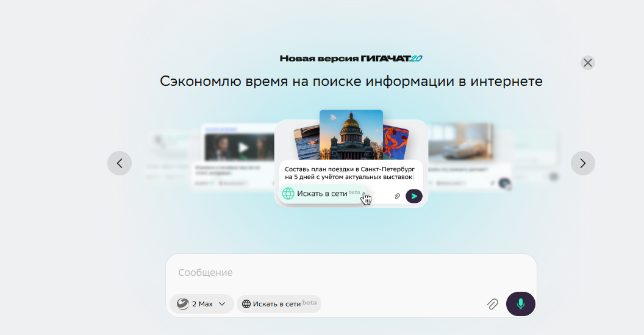Click the St. Isaac's Cathedral promo image
Image resolution: width=644 pixels, height=335 pixels.
point(351,135)
